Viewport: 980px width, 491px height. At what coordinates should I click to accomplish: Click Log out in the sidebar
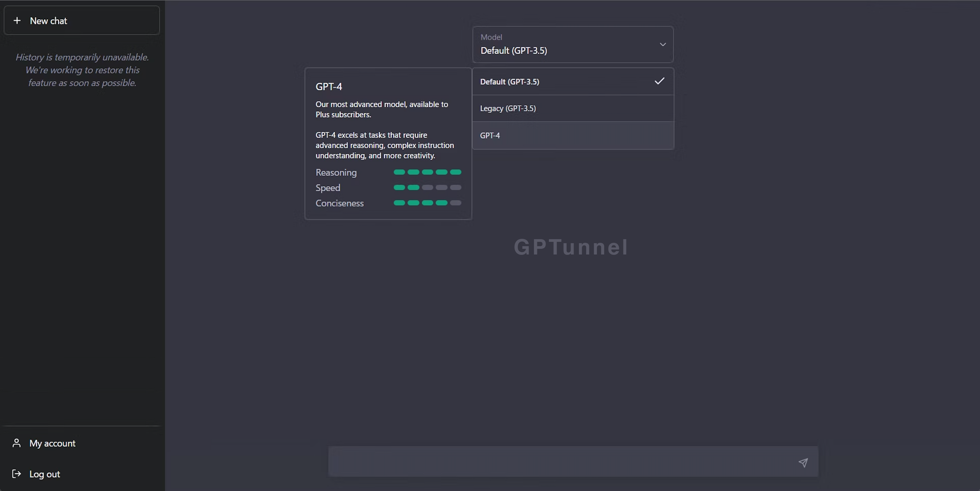(x=45, y=474)
